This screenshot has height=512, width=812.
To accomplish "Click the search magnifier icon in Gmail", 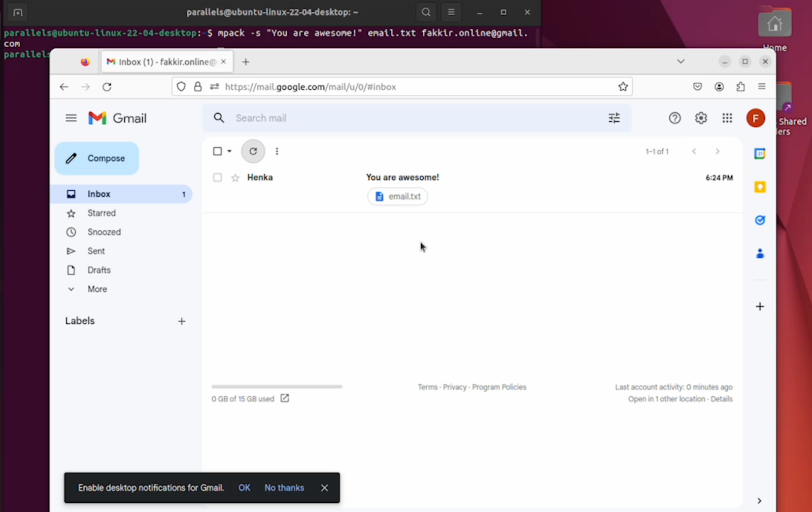I will (x=219, y=118).
